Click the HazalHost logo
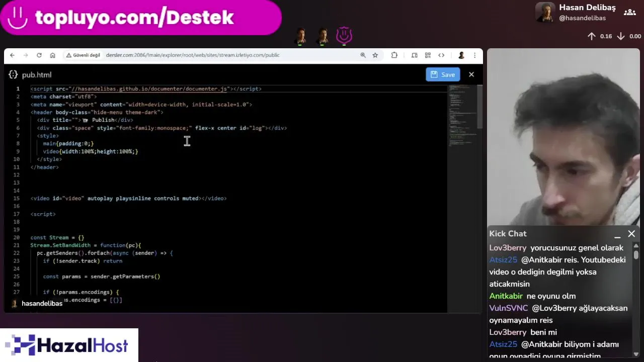Viewport: 644px width, 362px height. [x=69, y=345]
